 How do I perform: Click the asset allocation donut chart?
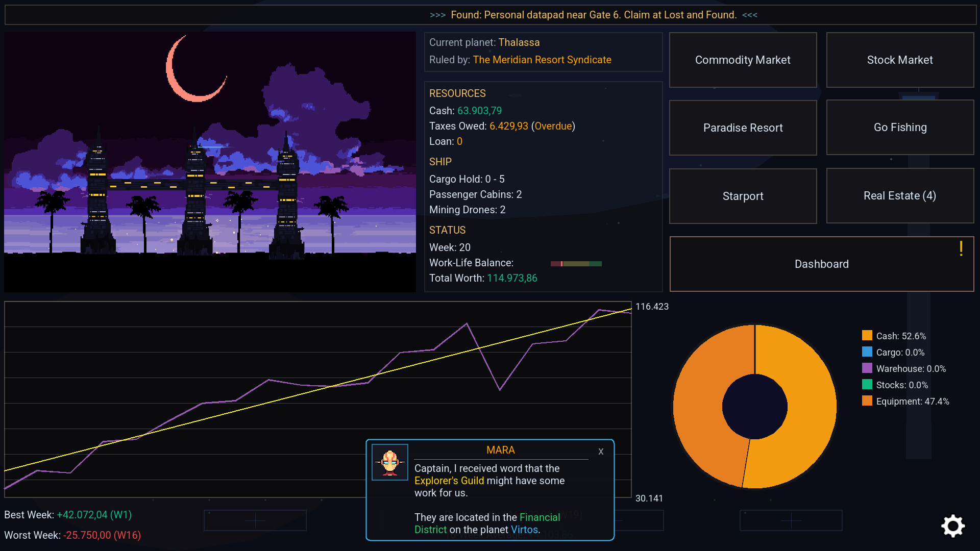[755, 407]
